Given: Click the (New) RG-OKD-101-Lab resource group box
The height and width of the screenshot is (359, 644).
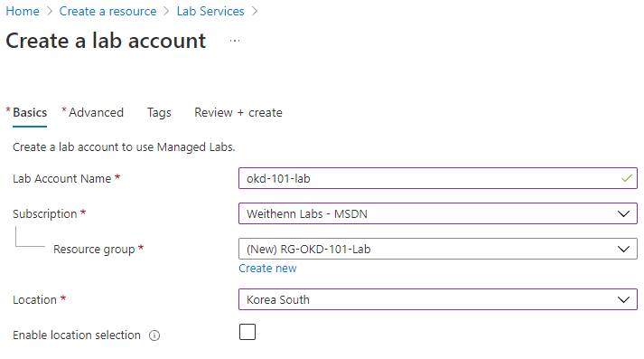Looking at the screenshot, I should (x=438, y=249).
